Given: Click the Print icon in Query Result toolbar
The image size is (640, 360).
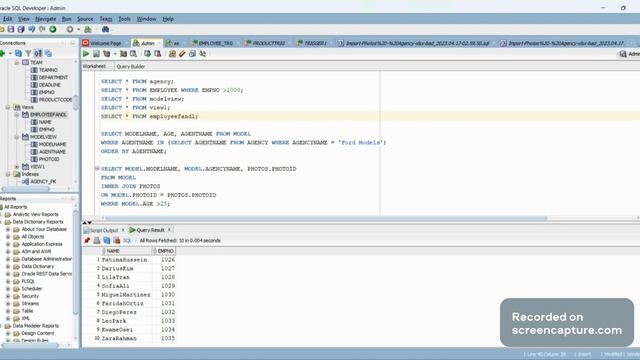Looking at the screenshot, I should tap(97, 240).
